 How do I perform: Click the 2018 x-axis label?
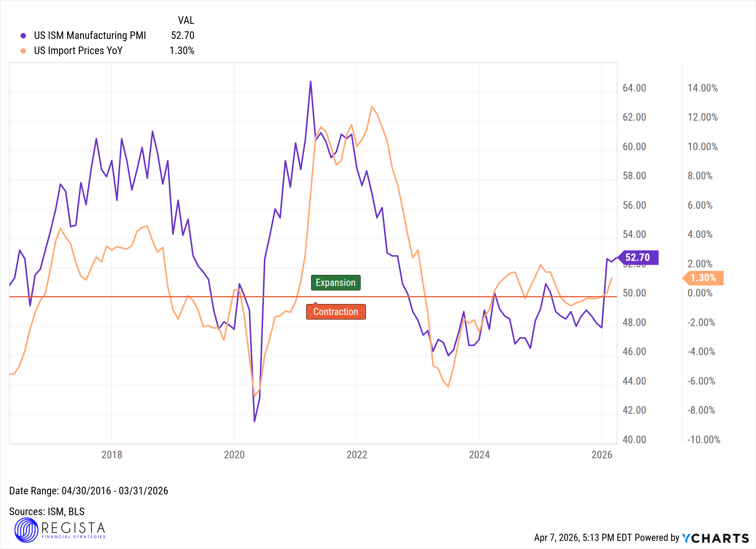click(112, 454)
